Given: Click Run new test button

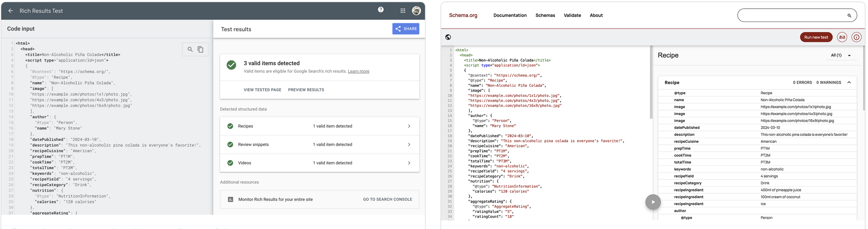Looking at the screenshot, I should click(x=816, y=37).
